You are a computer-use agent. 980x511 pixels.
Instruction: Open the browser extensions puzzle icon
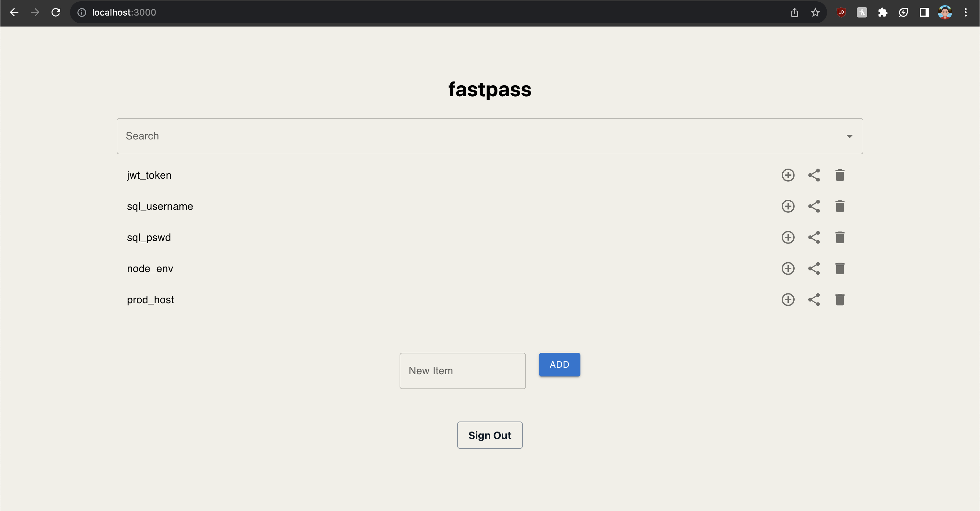tap(882, 13)
